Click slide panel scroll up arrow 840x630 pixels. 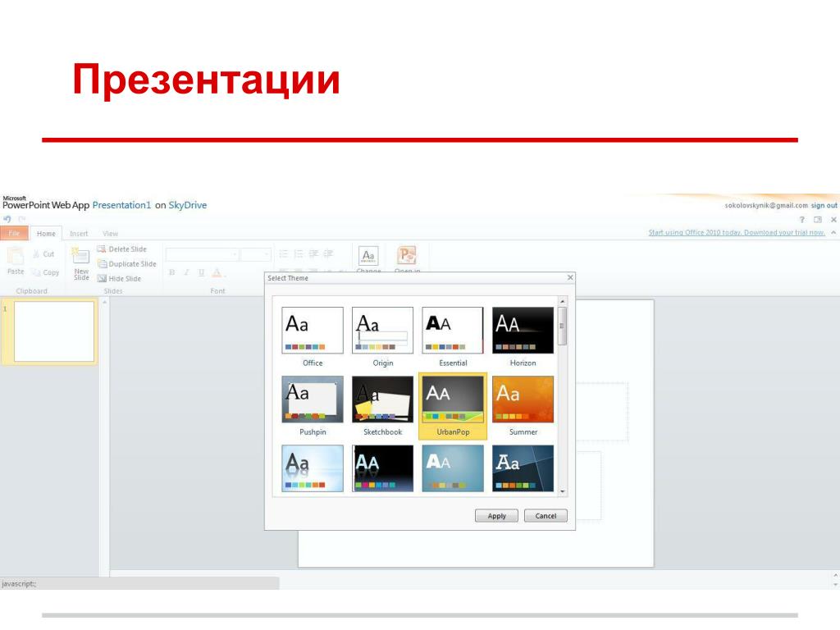tap(104, 303)
